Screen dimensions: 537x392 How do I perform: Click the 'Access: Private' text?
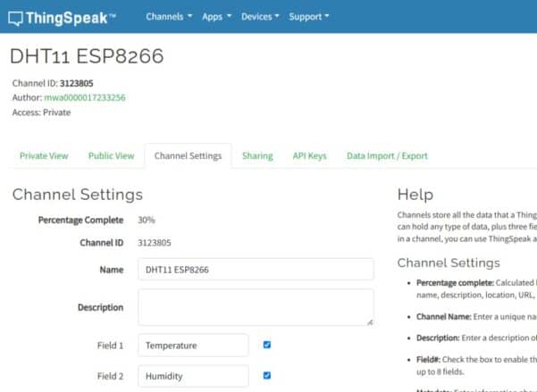41,113
